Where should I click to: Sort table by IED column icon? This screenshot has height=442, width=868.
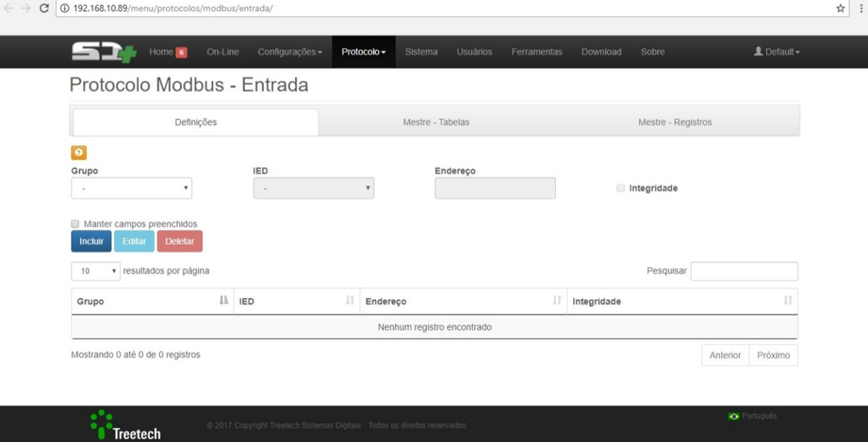tap(350, 300)
